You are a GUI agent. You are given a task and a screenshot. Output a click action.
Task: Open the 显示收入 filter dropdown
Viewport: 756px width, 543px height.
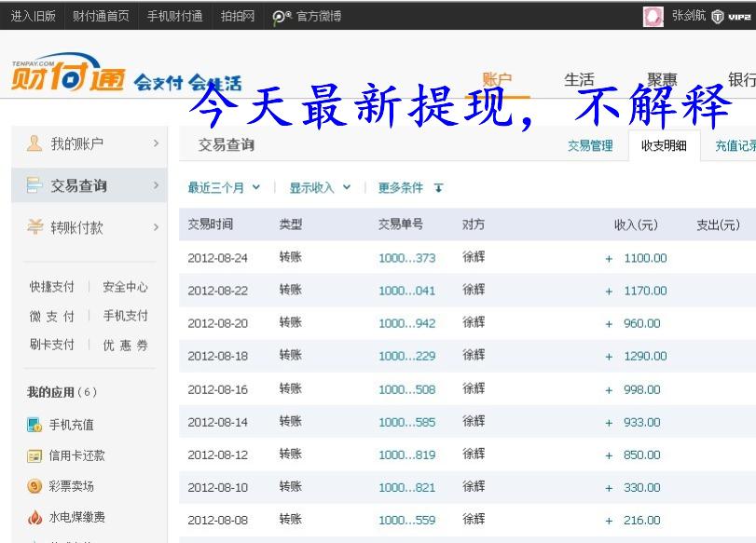(320, 187)
